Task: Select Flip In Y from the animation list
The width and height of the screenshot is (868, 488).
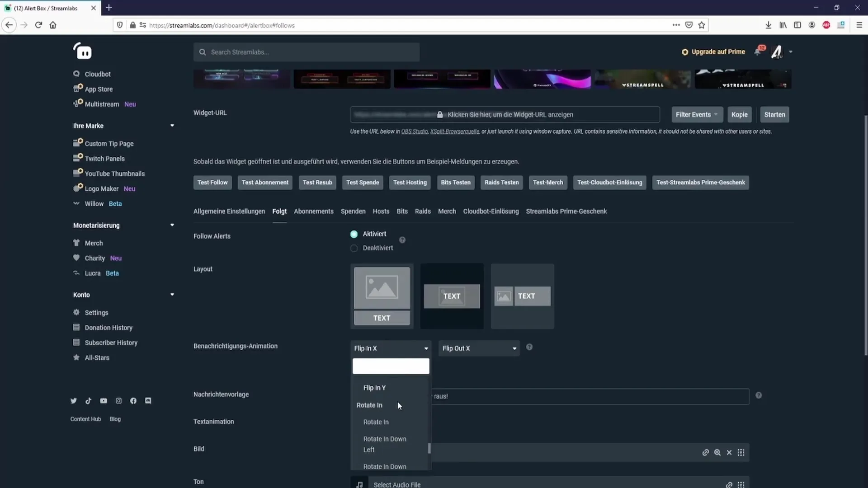Action: pos(374,388)
